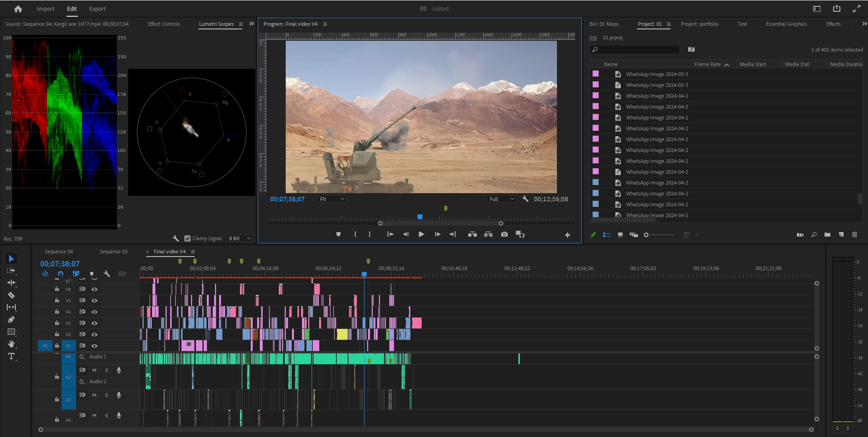Hide video track V4 with eye icon
The height and width of the screenshot is (437, 868).
tap(95, 312)
